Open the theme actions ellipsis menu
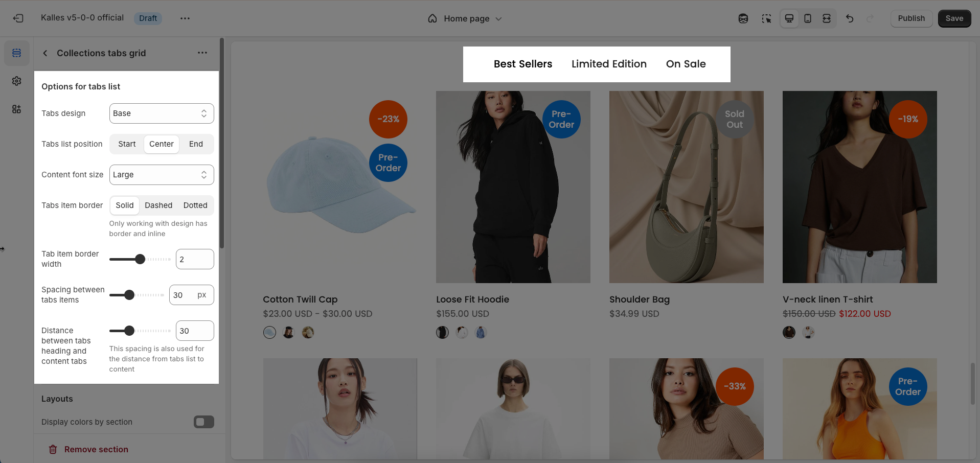The height and width of the screenshot is (463, 980). (185, 18)
